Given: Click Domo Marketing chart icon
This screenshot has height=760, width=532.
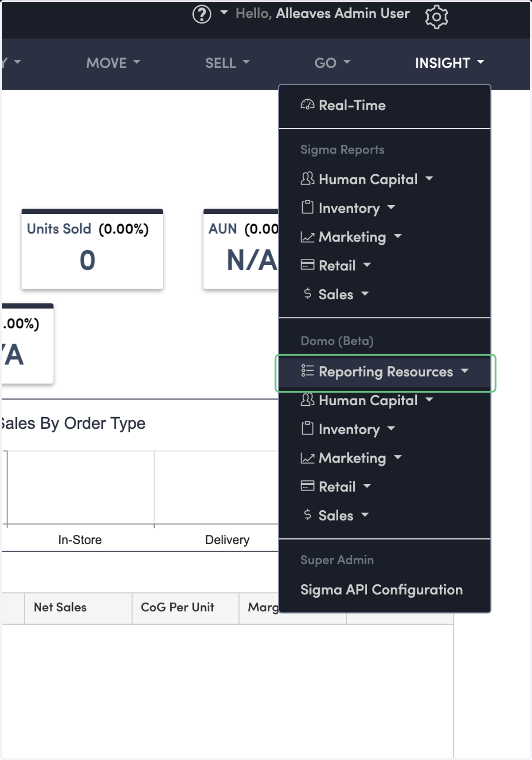Looking at the screenshot, I should 307,458.
